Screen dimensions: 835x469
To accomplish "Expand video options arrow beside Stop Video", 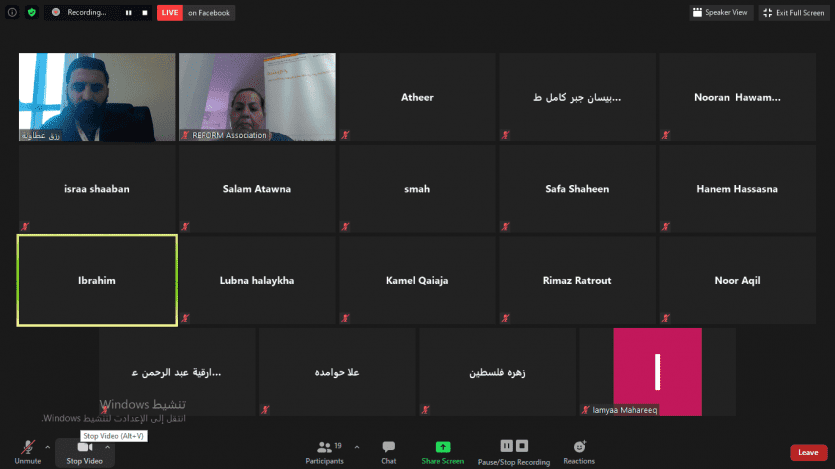I will (108, 447).
